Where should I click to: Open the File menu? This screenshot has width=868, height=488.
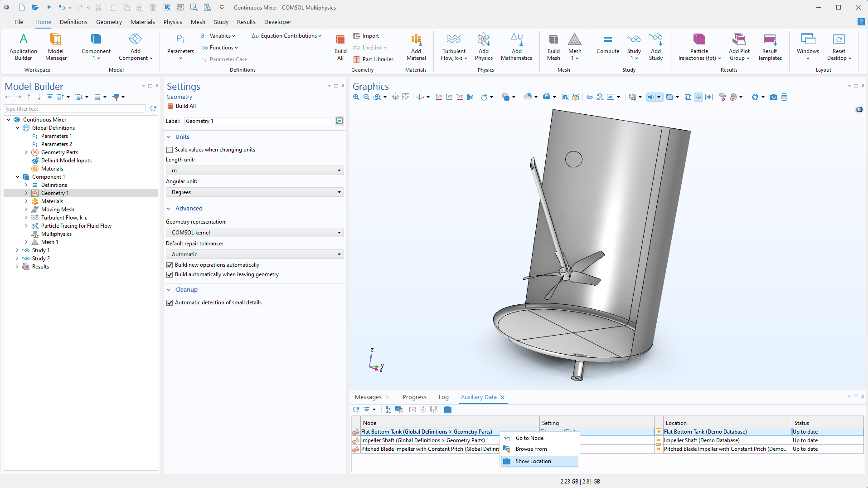pos(19,22)
